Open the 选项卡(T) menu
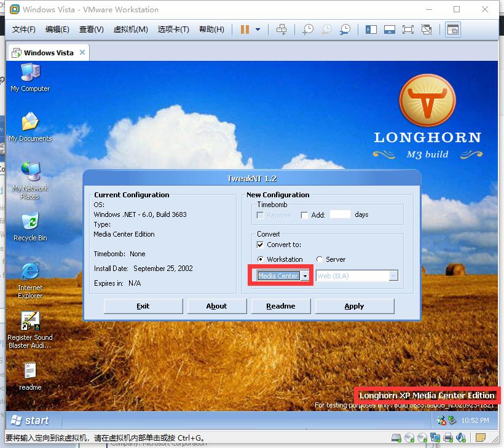Screen dimensions: 504x448 pos(173,29)
